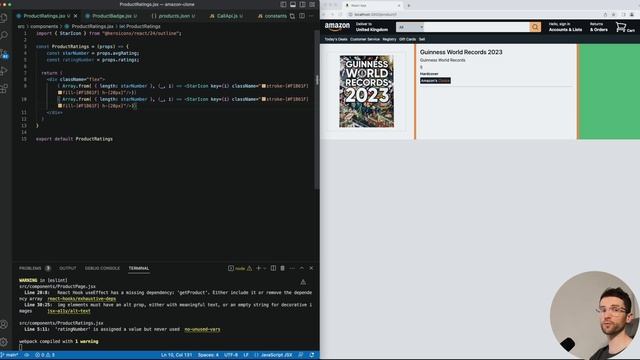Change UTF-8 encoding in status bar
Screen dimensions: 640x360
click(231, 355)
